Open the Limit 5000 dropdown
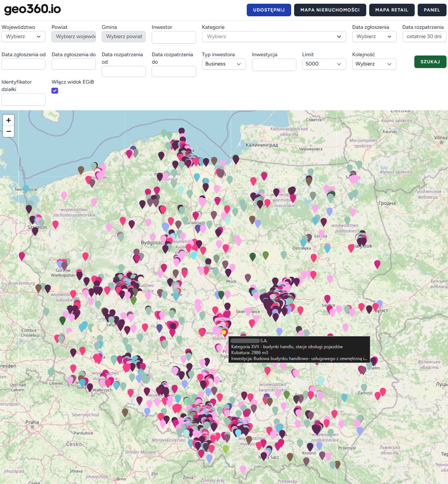Image resolution: width=448 pixels, height=484 pixels. point(324,64)
